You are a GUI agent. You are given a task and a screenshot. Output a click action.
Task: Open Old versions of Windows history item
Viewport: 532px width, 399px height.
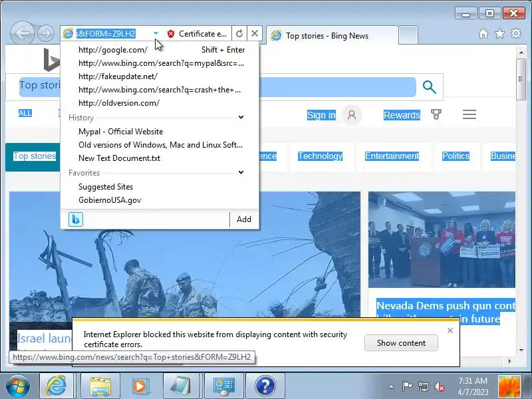160,145
